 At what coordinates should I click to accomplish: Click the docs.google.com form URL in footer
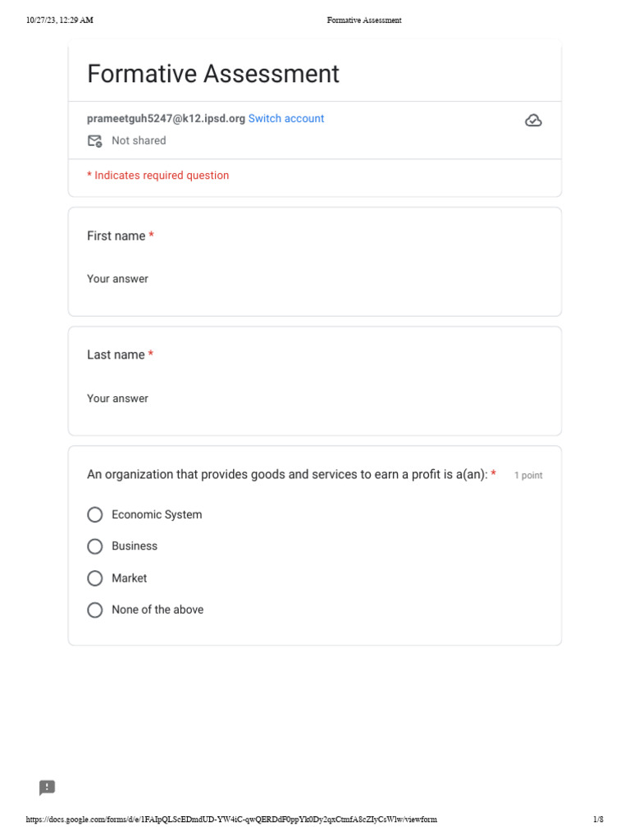coord(231,819)
